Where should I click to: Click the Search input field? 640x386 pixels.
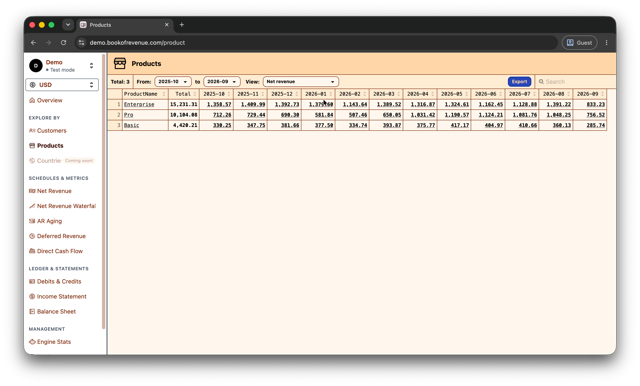click(576, 82)
